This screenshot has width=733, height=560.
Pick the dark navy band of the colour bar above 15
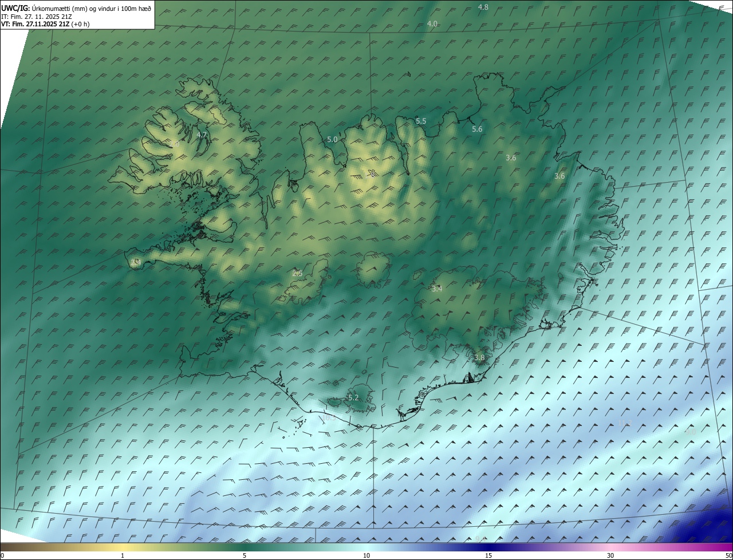point(488,547)
